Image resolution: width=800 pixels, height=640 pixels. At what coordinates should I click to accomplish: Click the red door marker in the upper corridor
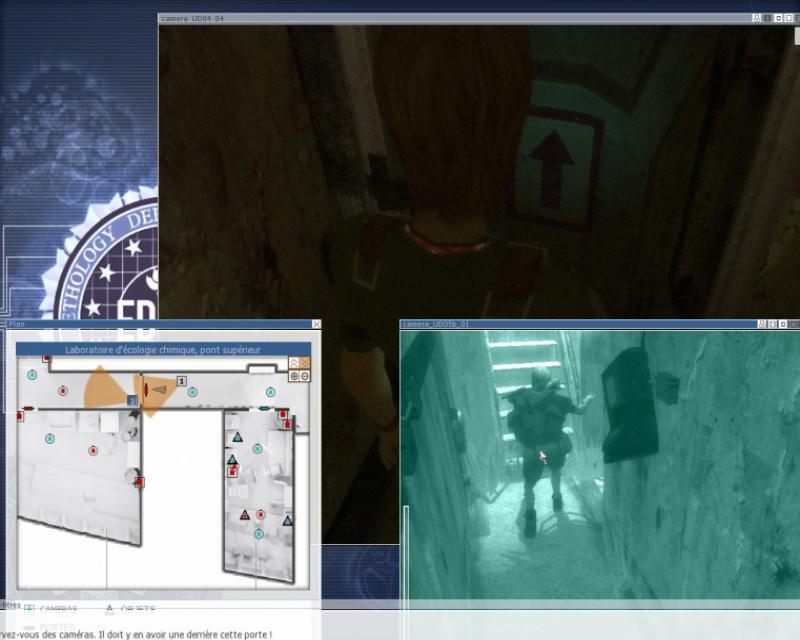coord(146,388)
